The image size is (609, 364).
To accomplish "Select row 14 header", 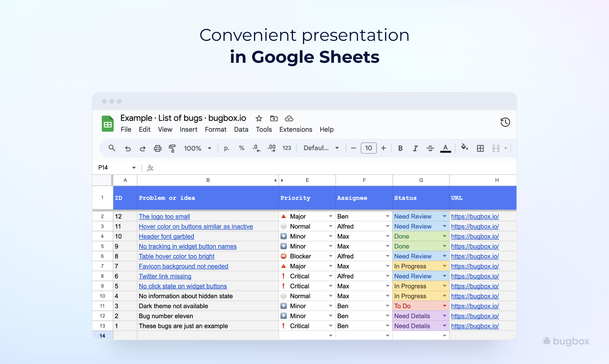I will pyautogui.click(x=102, y=336).
